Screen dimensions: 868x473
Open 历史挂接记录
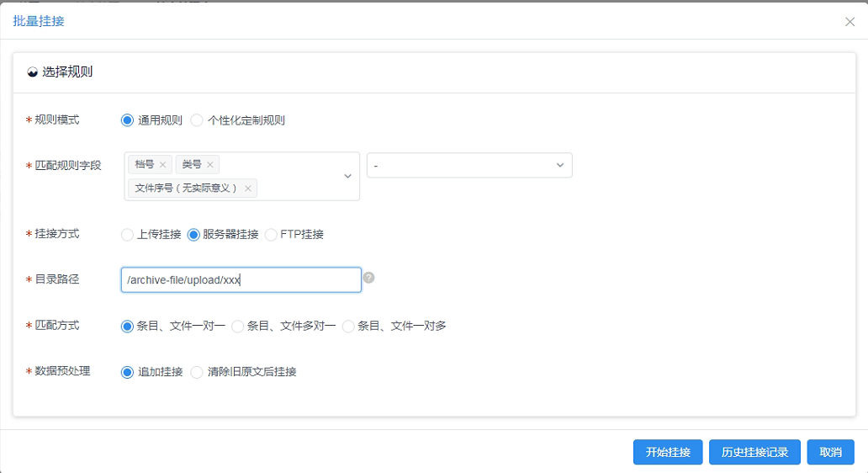click(x=754, y=452)
